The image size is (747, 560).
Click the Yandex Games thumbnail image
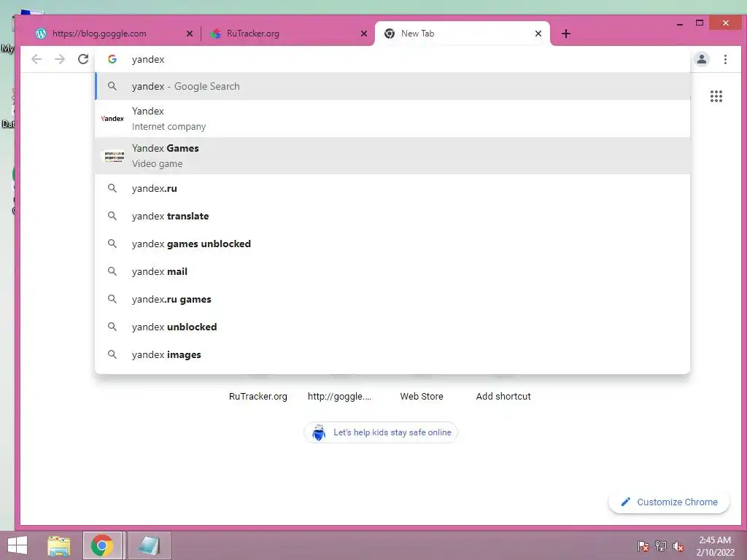(114, 156)
